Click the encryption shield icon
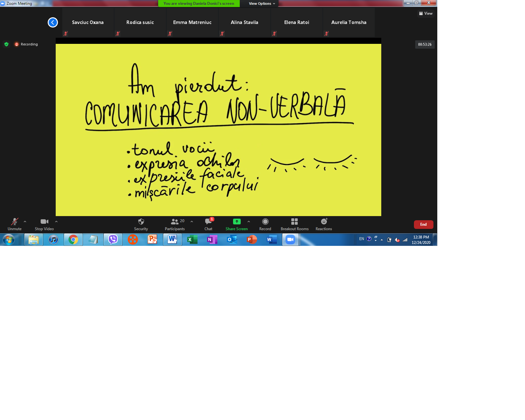525x420 pixels. click(x=6, y=44)
